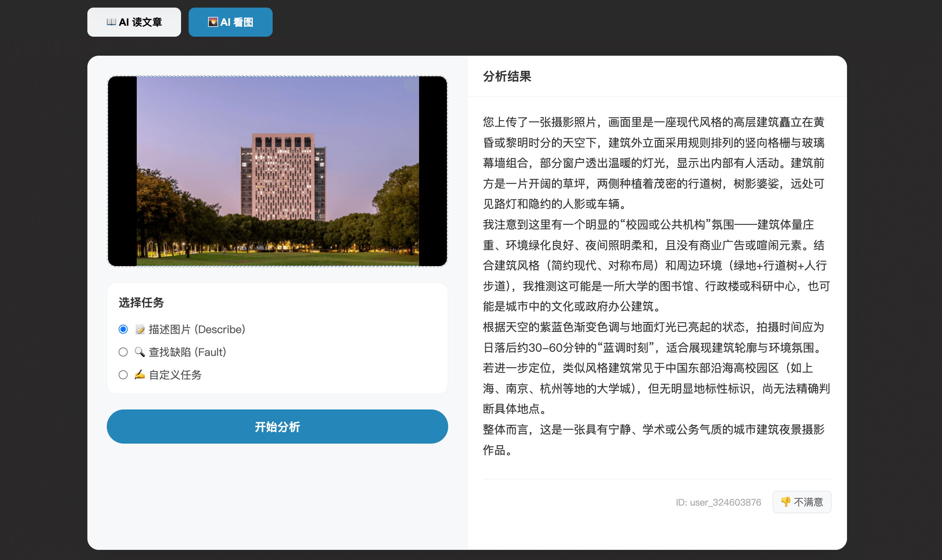
Task: Click the memo icon beside 描述图片
Action: click(140, 329)
